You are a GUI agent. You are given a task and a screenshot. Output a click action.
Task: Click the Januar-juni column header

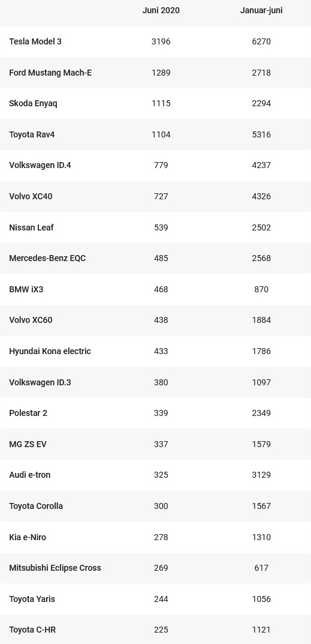pyautogui.click(x=261, y=11)
